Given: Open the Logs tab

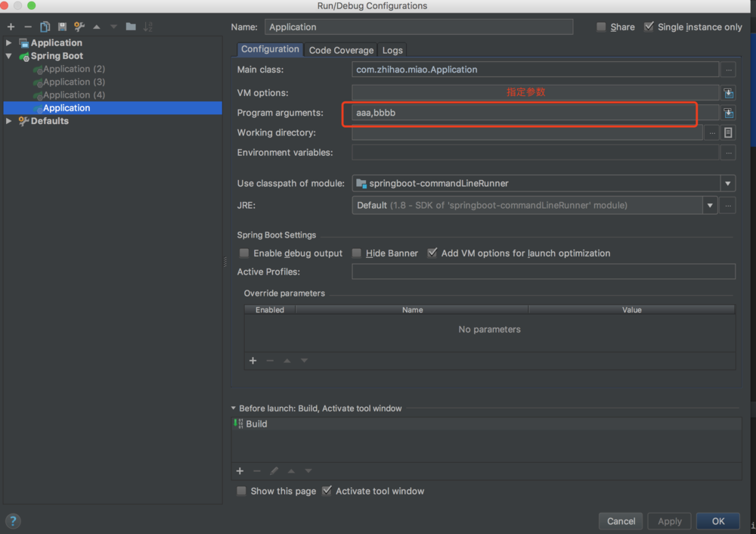Looking at the screenshot, I should pos(392,50).
